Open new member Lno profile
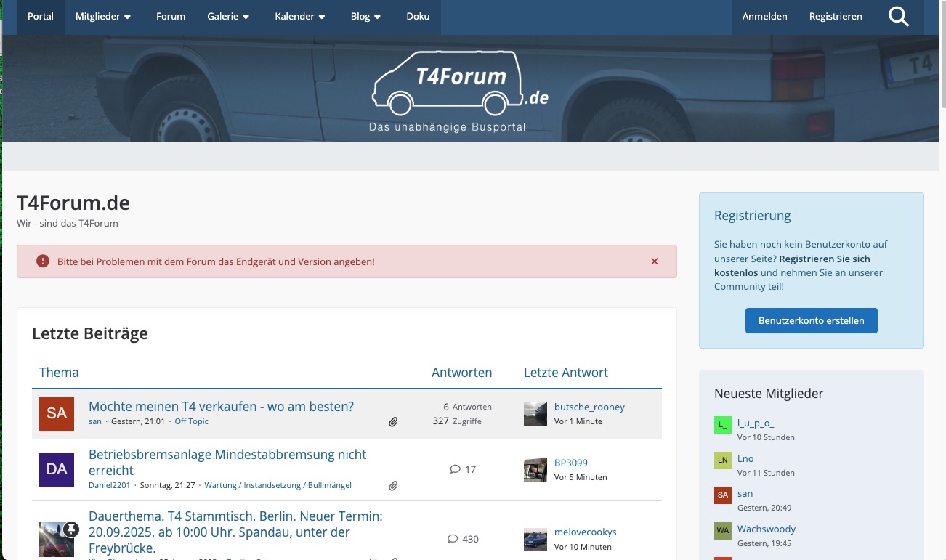946x560 pixels. pyautogui.click(x=745, y=458)
